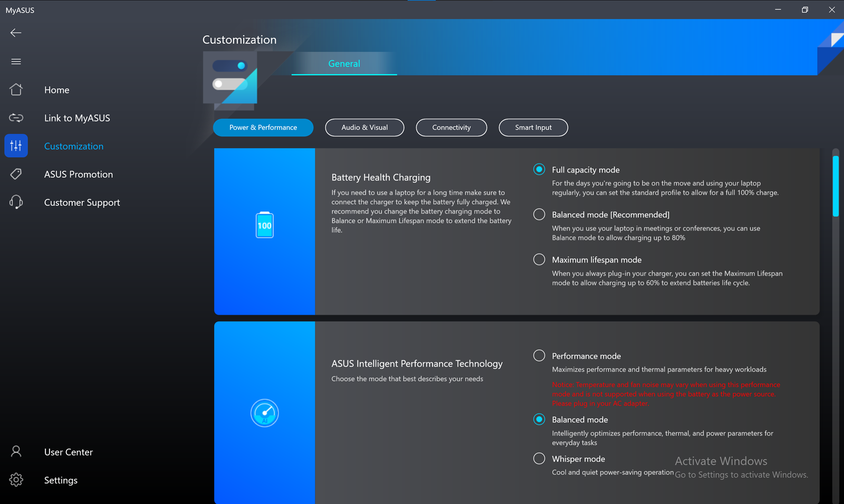Open ASUS Promotion page
Viewport: 844px width, 504px height.
(79, 175)
